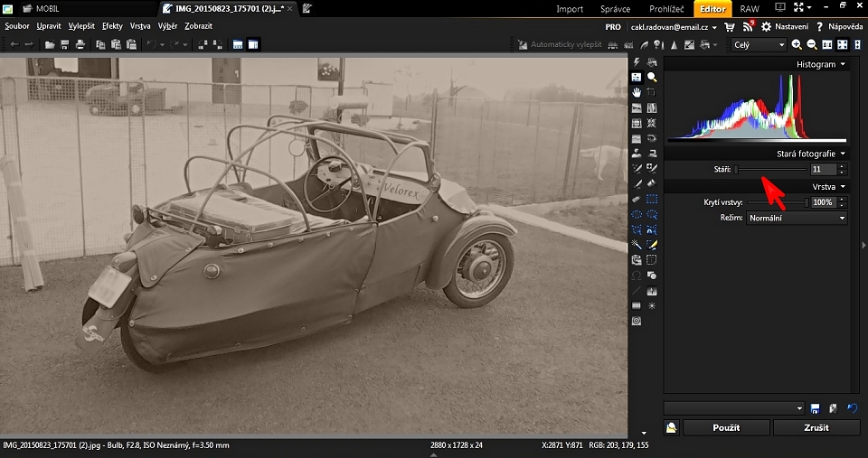Click the Použít button
868x458 pixels.
(x=726, y=428)
